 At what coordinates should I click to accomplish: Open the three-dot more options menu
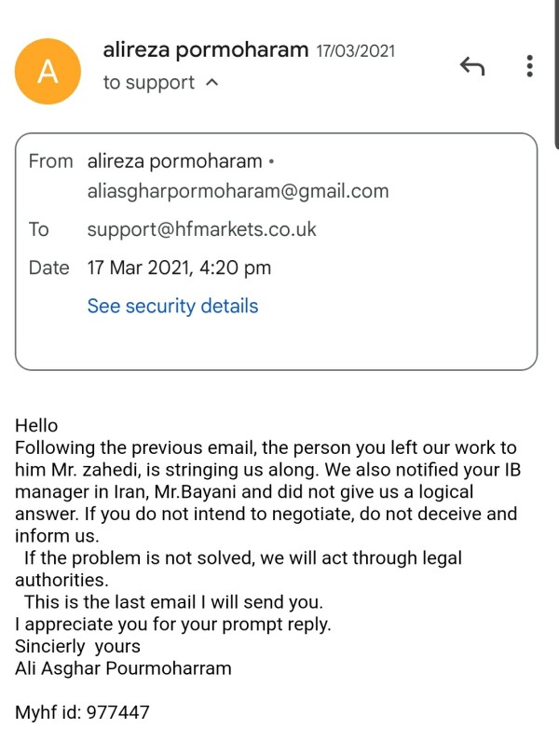529,66
